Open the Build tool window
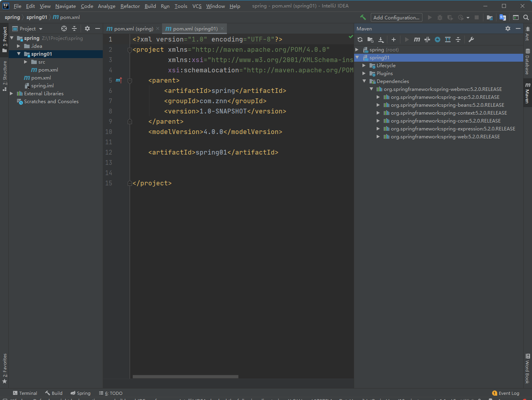The image size is (532, 400). click(x=54, y=393)
